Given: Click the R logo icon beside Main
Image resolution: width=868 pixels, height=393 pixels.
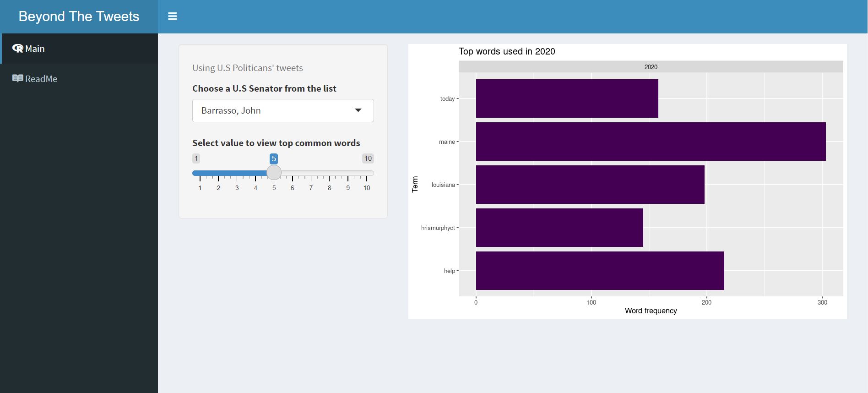Looking at the screenshot, I should click(x=17, y=49).
